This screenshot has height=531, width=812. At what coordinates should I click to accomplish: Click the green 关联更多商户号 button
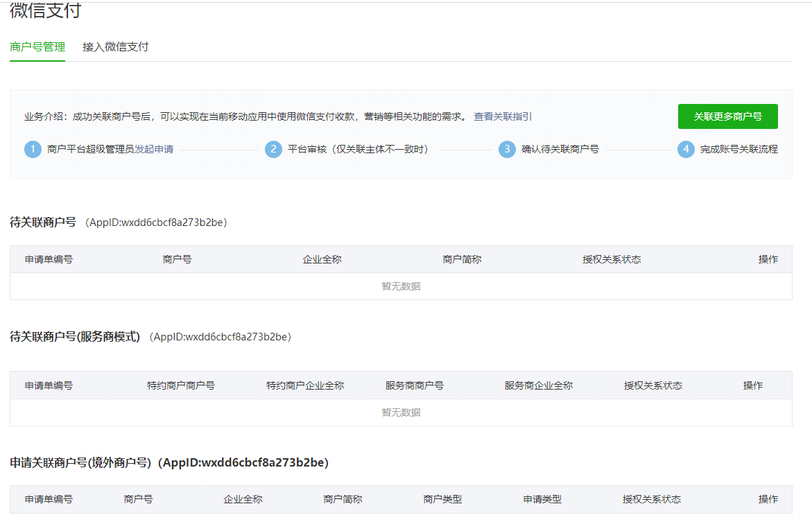(727, 116)
